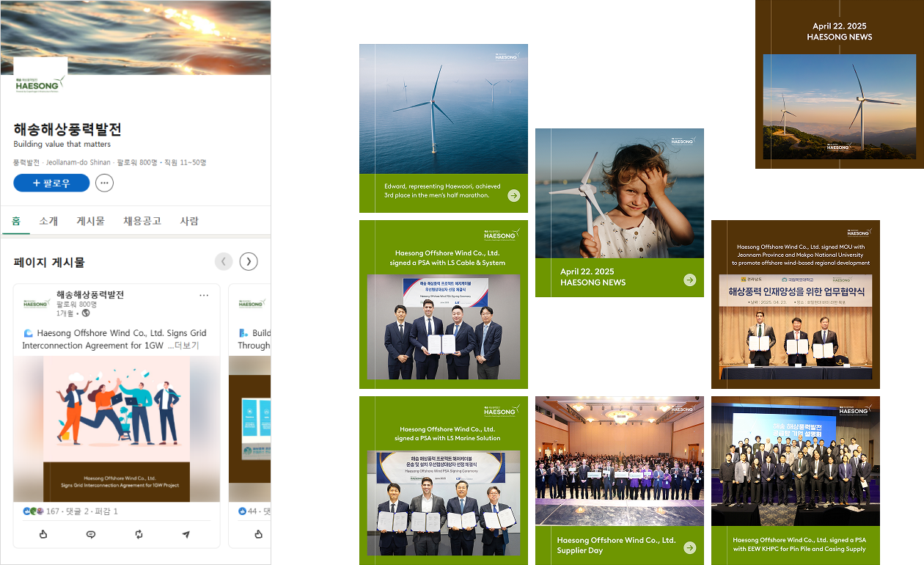Expand more page posts with right chevron
The image size is (924, 565).
248,261
